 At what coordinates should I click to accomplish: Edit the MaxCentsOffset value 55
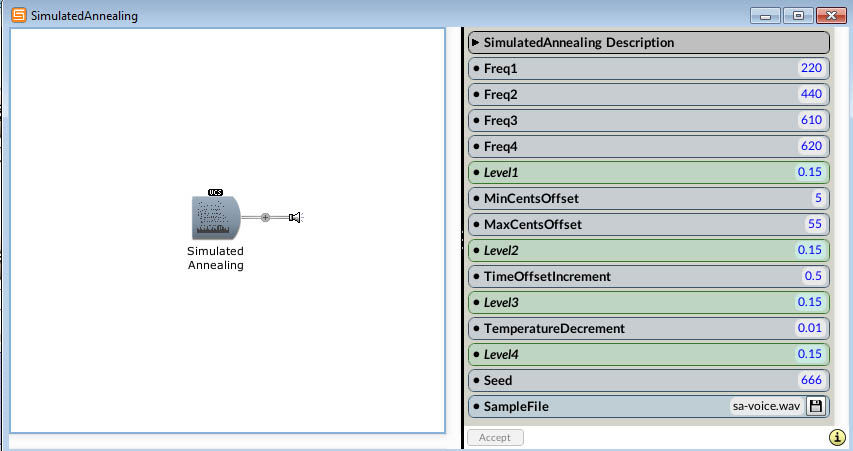click(814, 224)
